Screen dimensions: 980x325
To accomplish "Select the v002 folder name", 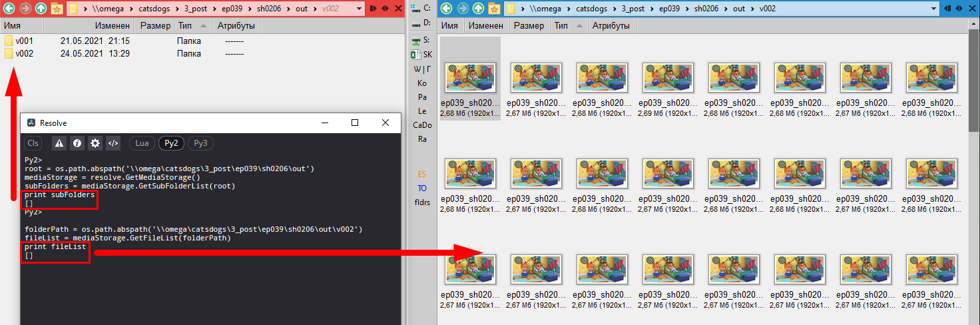I will tap(25, 54).
